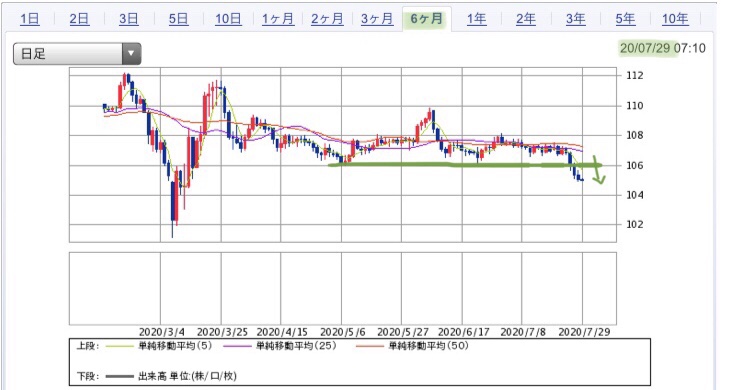The width and height of the screenshot is (735, 390).
Task: Click the green arrow annotation on chart
Action: [x=599, y=170]
